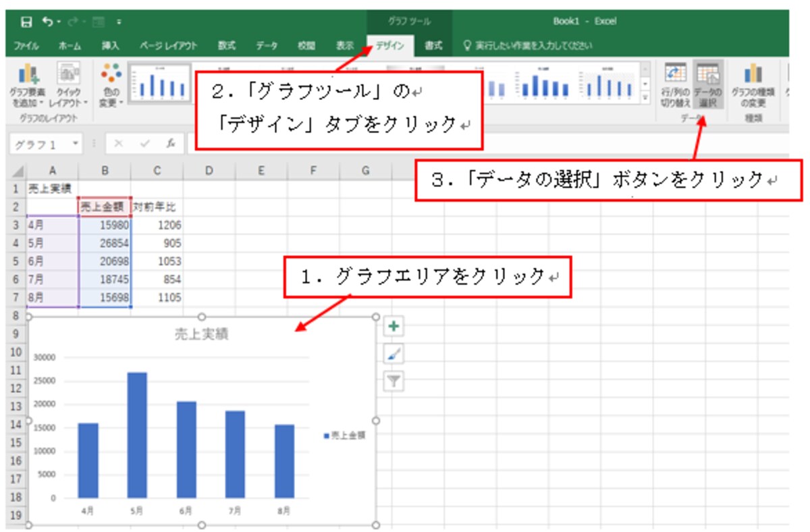Screen dimensions: 810x532
Task: Open クイック レイアウト gallery
Action: [68, 86]
